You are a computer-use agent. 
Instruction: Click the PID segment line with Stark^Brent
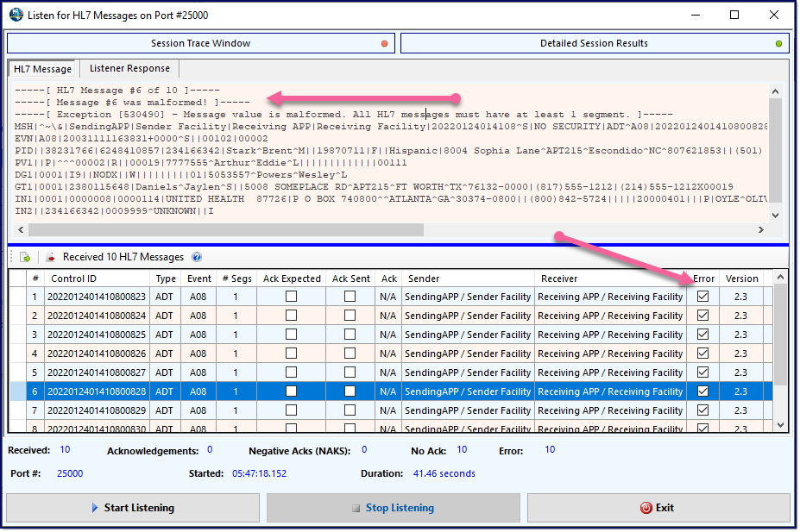(388, 150)
